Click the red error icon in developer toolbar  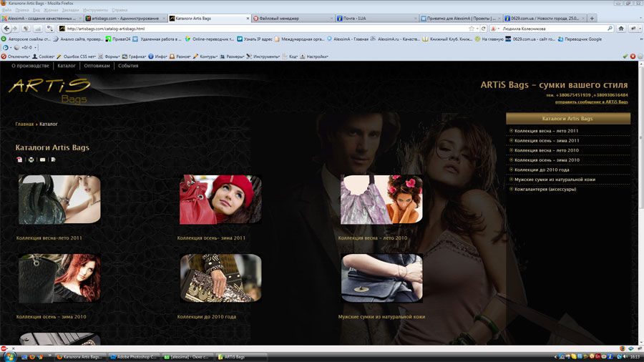point(633,57)
